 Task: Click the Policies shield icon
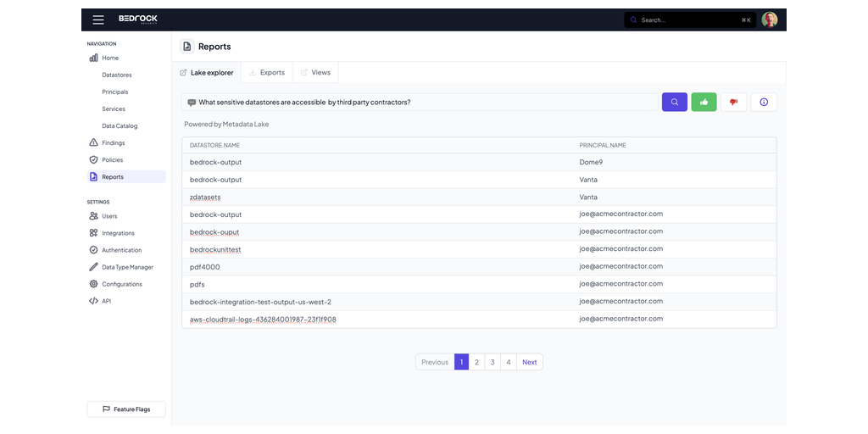point(93,160)
